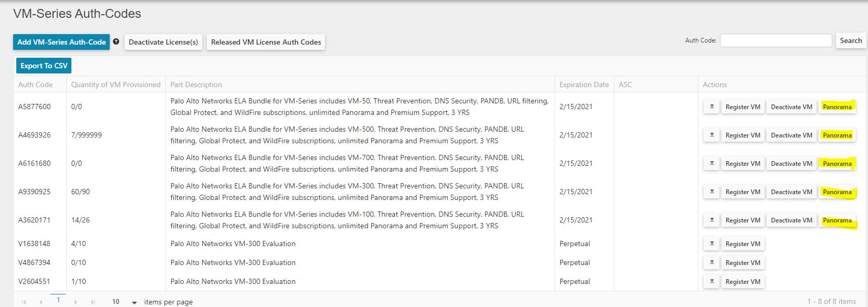
Task: Sort by the Auth Code column header
Action: (x=35, y=84)
